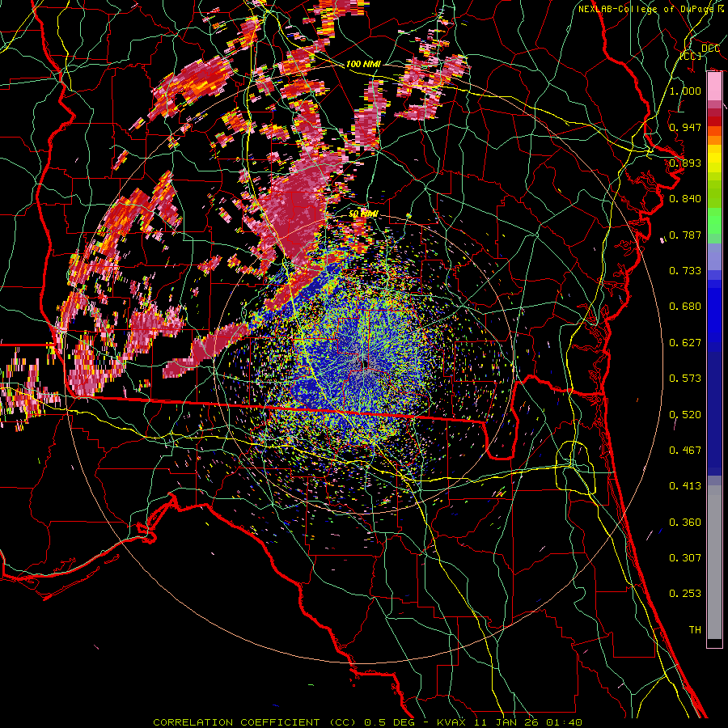Click the 0.573 legend value
Image resolution: width=728 pixels, height=728 pixels.
coord(685,379)
